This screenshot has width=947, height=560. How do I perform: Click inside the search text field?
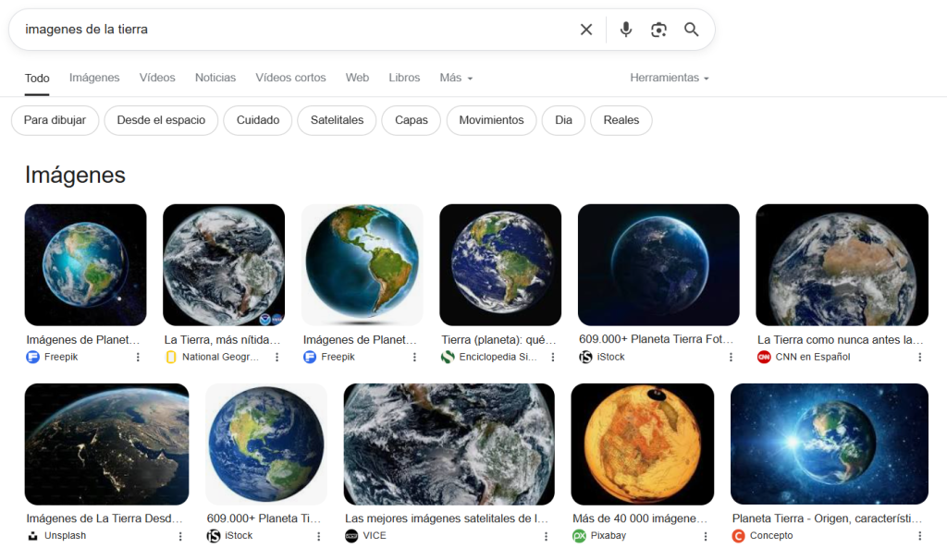[277, 30]
